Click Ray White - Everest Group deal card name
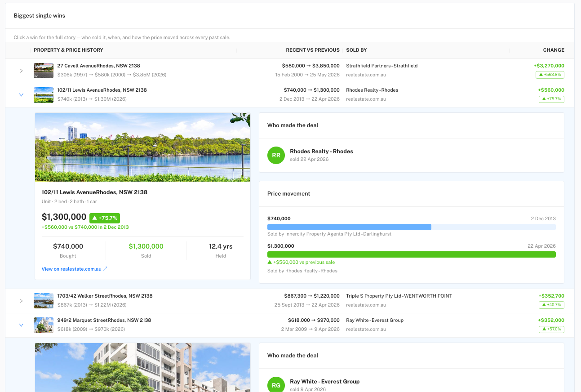The image size is (581, 392). pos(325,382)
